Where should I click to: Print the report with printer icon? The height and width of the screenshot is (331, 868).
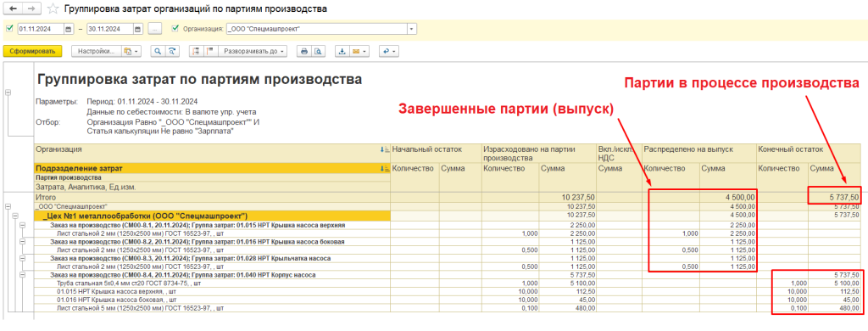click(303, 51)
